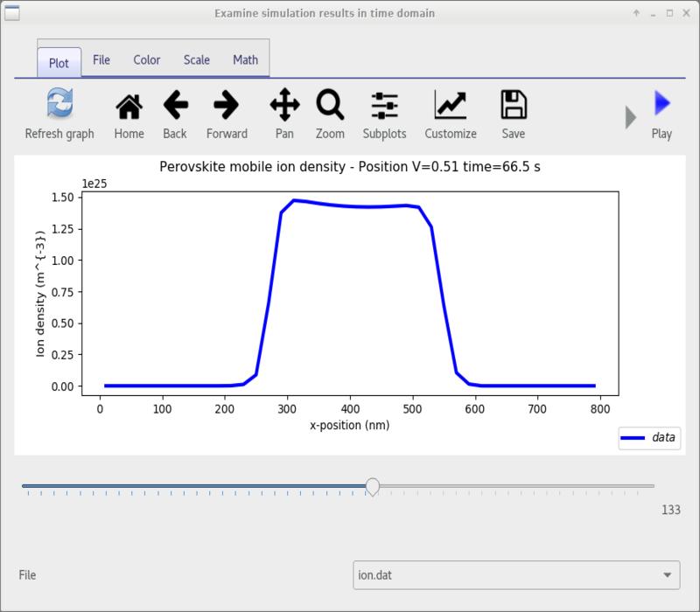Viewport: 700px width, 612px height.
Task: Activate the Pan tool
Action: click(285, 105)
